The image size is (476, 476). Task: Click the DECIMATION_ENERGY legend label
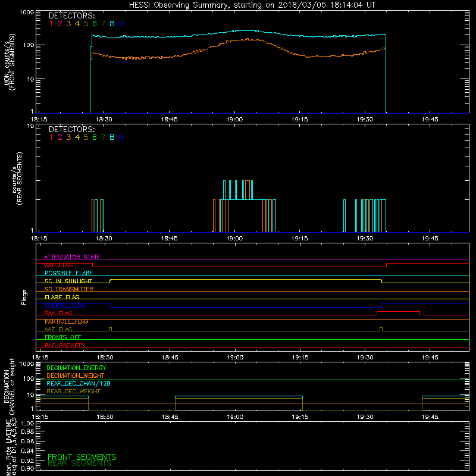pyautogui.click(x=76, y=368)
